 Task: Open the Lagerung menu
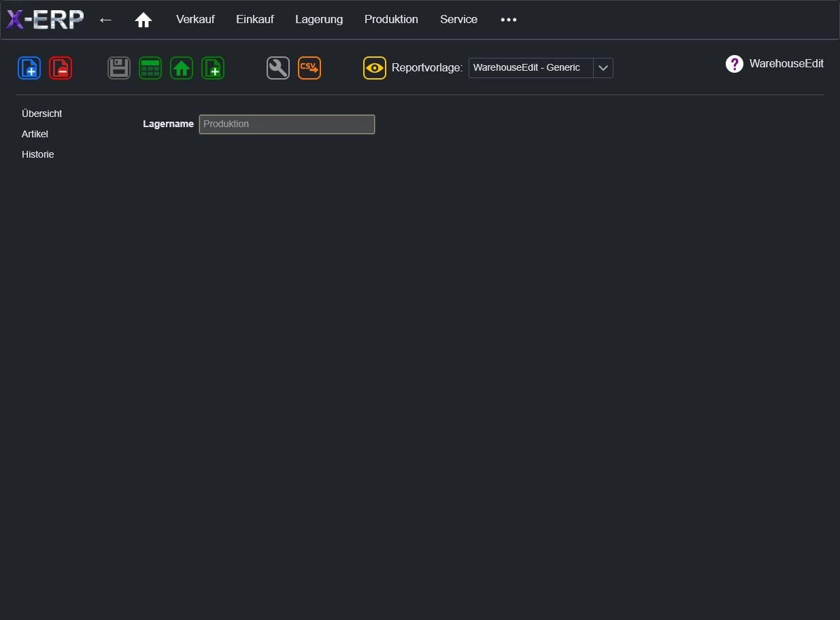(319, 19)
